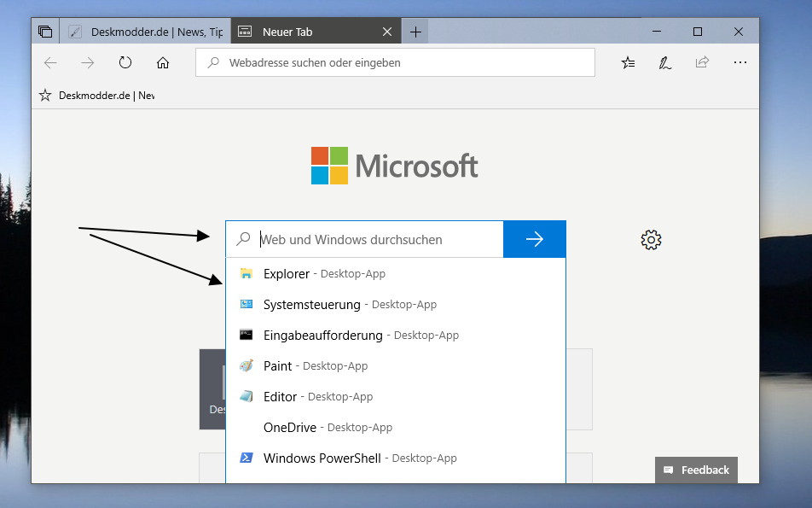Viewport: 812px width, 508px height.
Task: Submit search with blue arrow button
Action: 535,239
